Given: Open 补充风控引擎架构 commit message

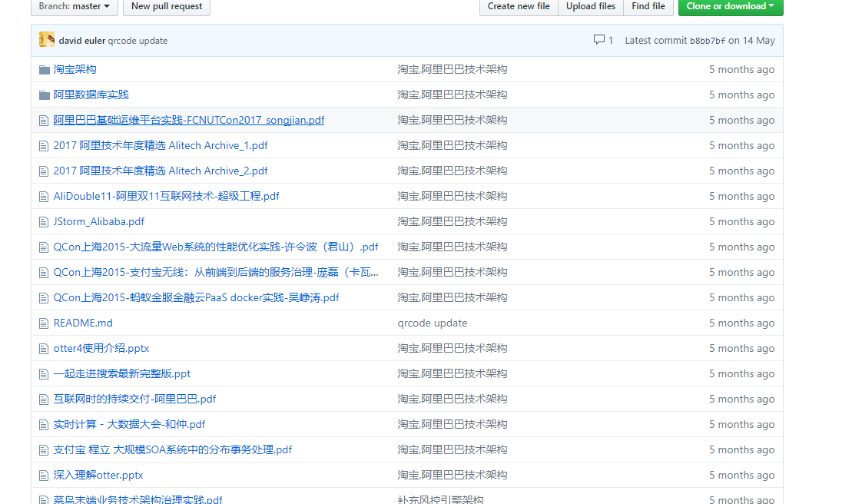Looking at the screenshot, I should pyautogui.click(x=440, y=499).
